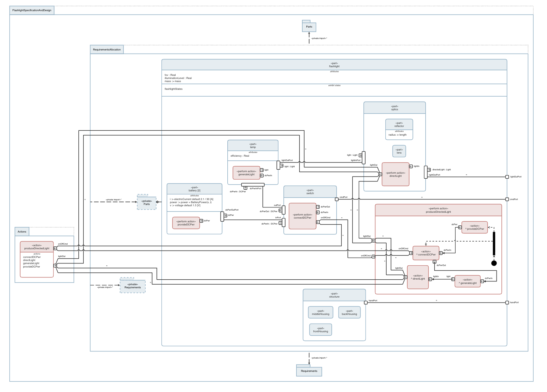
Task: Select the Parts package icon
Action: pyautogui.click(x=309, y=27)
